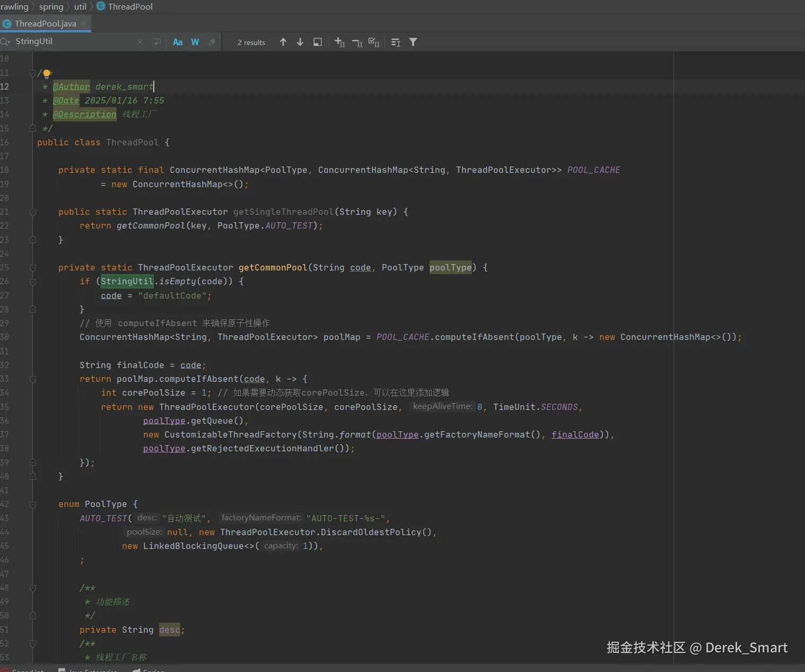Image resolution: width=805 pixels, height=672 pixels.
Task: Toggle multiline search mode icon
Action: click(396, 42)
